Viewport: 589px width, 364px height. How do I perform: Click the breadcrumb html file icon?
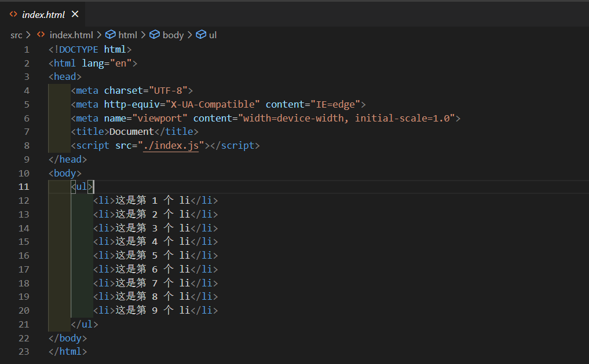[x=41, y=35]
